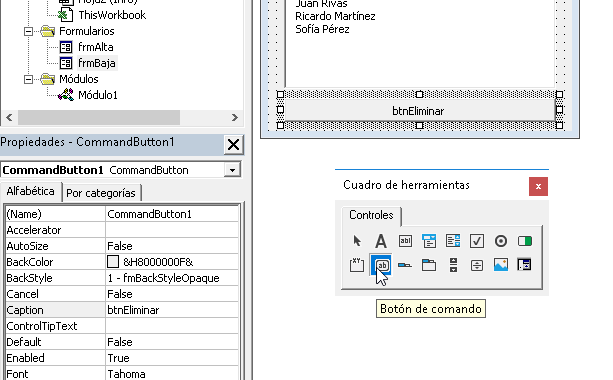Viewport: 613px width, 380px height.
Task: Select the Formularios folder label
Action: click(87, 31)
